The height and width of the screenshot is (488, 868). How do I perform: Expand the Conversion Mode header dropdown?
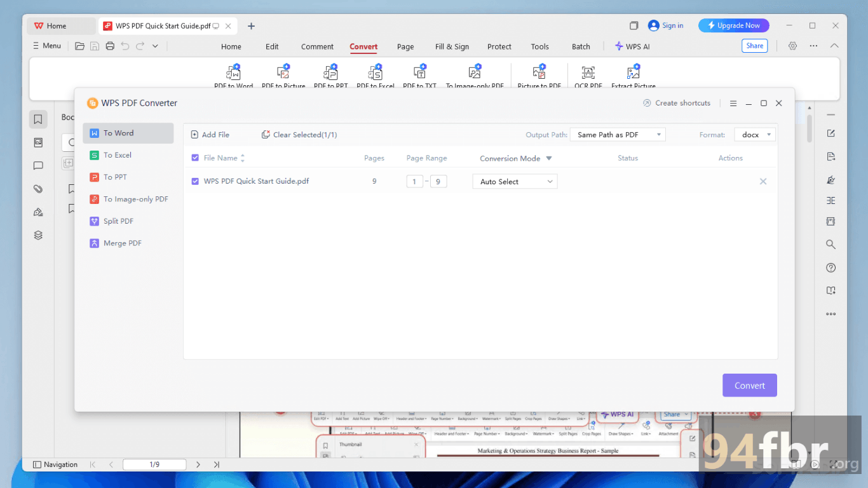click(x=549, y=158)
